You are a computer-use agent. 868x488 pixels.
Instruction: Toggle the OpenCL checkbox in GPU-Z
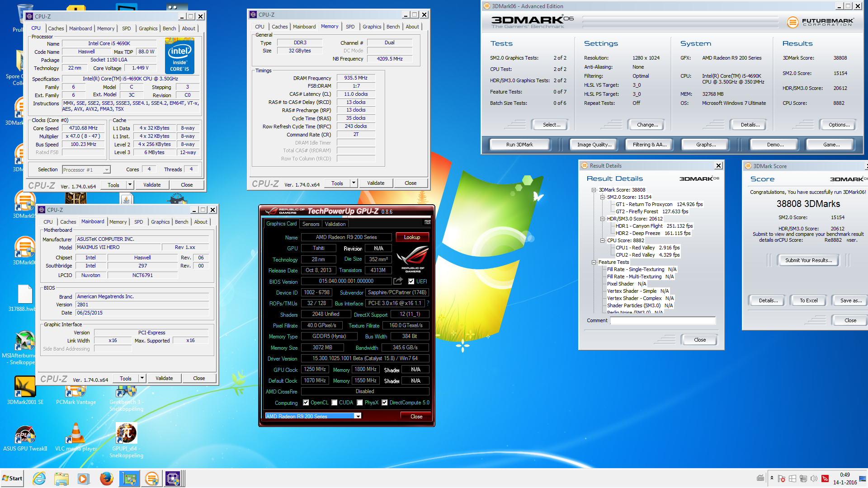306,403
